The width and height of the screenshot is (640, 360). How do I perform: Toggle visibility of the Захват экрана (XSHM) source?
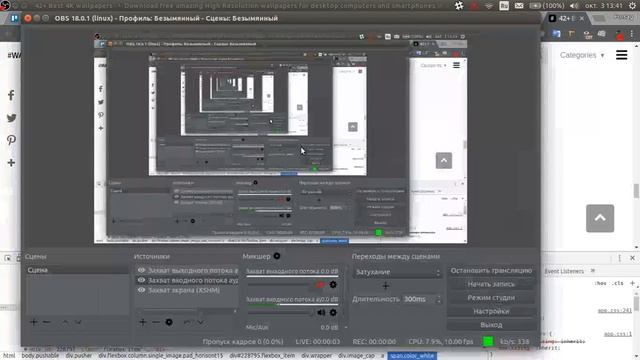click(141, 290)
